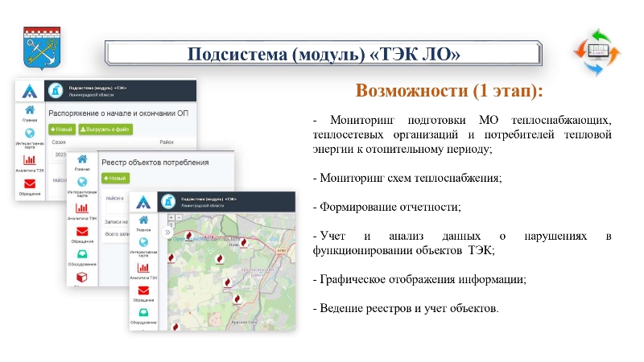Select flame marker next to Нов label on map
The image size is (644, 362).
pyautogui.click(x=244, y=243)
